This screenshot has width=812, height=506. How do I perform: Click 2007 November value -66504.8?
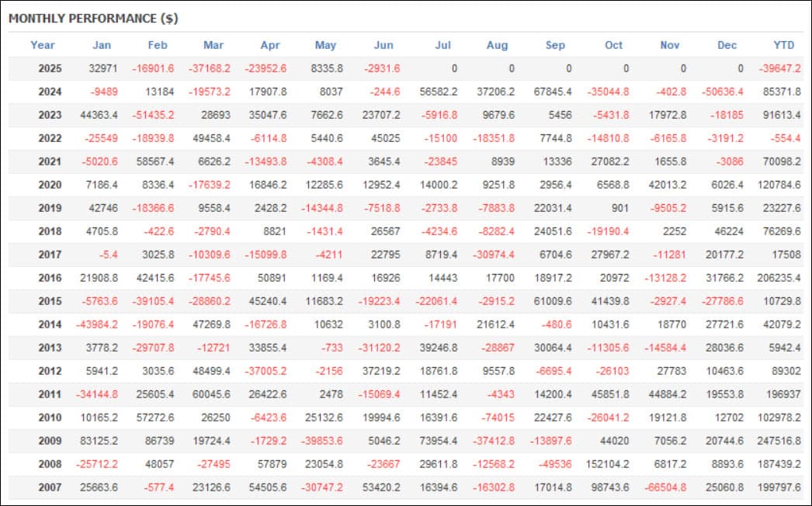(665, 488)
